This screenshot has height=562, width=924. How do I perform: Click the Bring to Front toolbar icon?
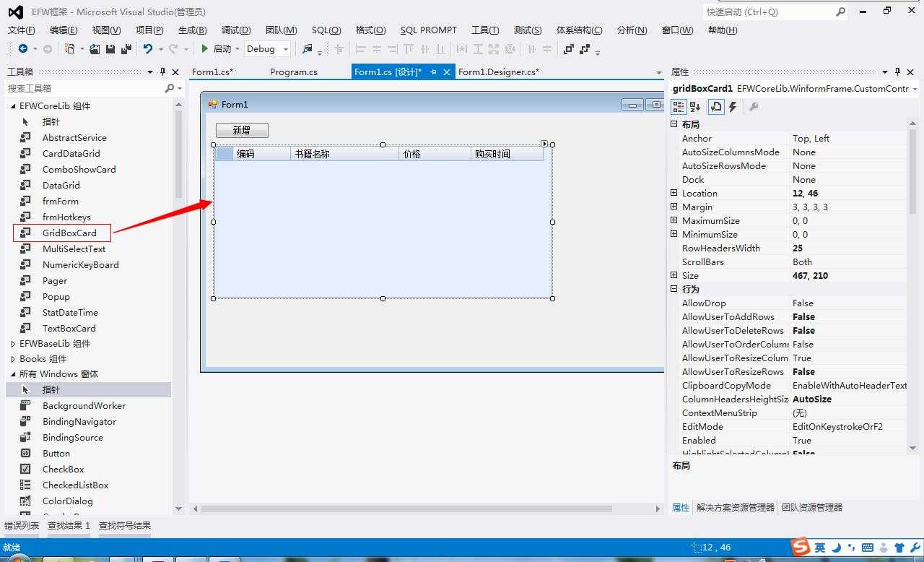coord(569,49)
